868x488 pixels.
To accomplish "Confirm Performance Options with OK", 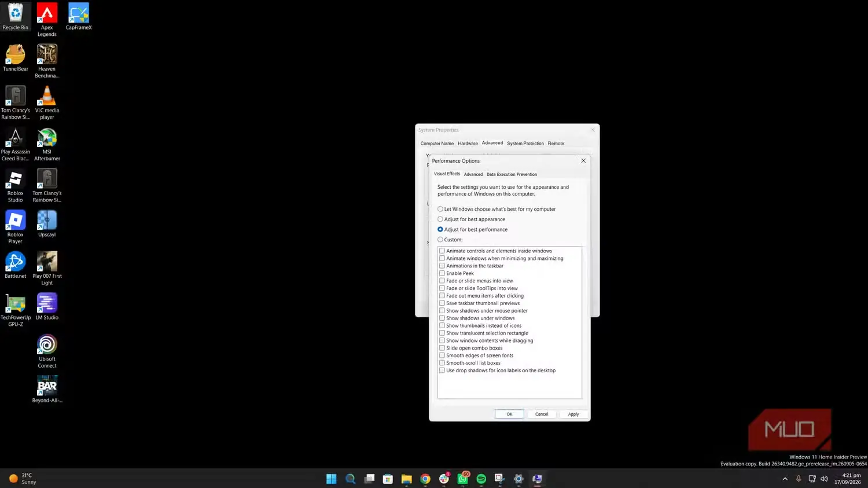I will point(509,414).
